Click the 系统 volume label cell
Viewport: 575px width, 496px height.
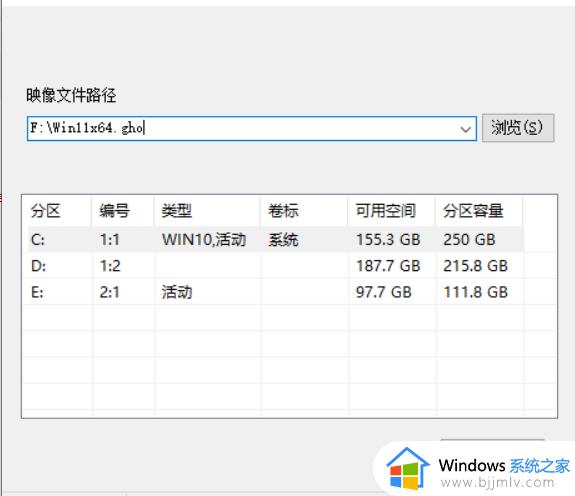(283, 240)
